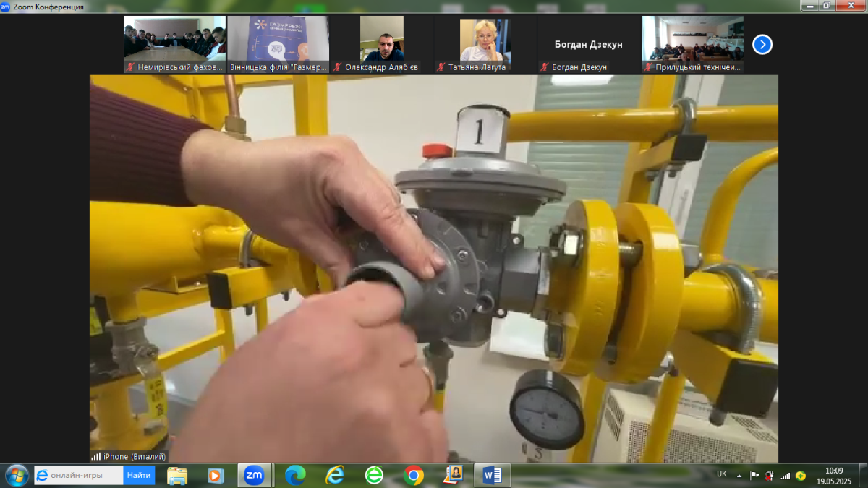Click the Google Chrome taskbar icon

point(414,475)
